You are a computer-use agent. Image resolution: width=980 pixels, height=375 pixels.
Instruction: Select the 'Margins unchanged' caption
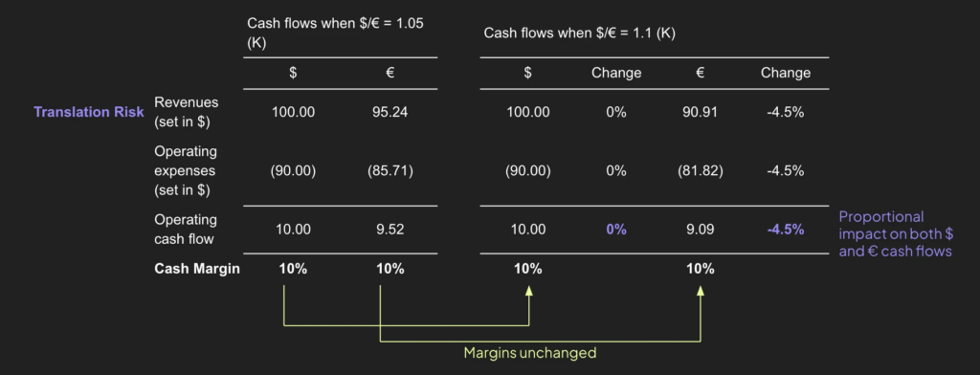529,353
